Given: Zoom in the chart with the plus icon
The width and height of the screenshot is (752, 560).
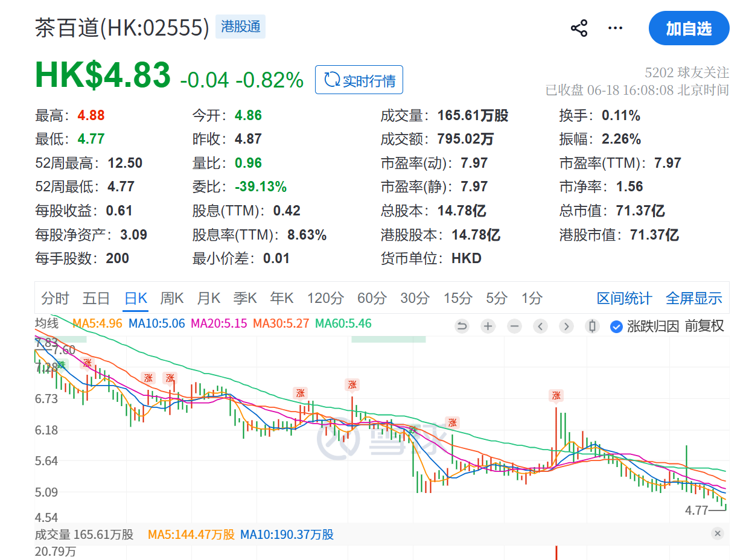Looking at the screenshot, I should pos(488,326).
